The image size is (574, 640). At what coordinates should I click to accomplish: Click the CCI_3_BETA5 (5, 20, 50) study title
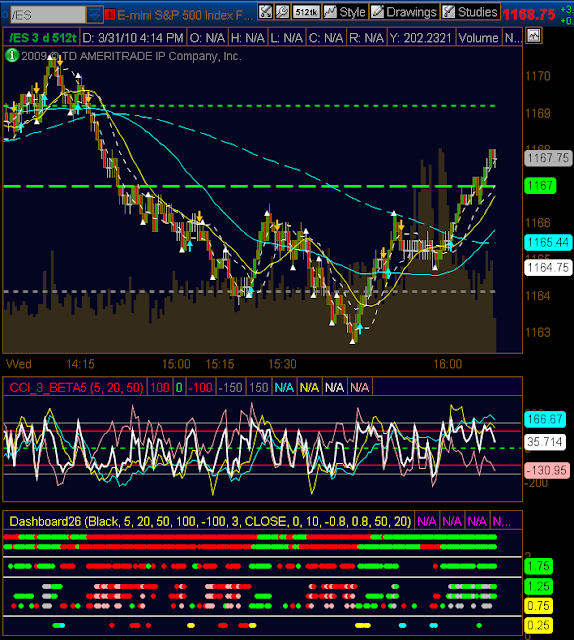tap(76, 387)
